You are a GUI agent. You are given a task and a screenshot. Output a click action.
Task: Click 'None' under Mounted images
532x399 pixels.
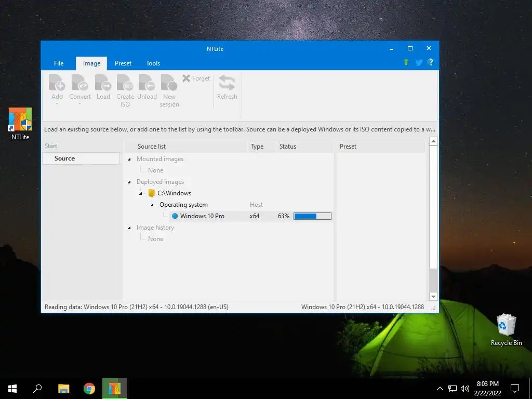click(155, 170)
